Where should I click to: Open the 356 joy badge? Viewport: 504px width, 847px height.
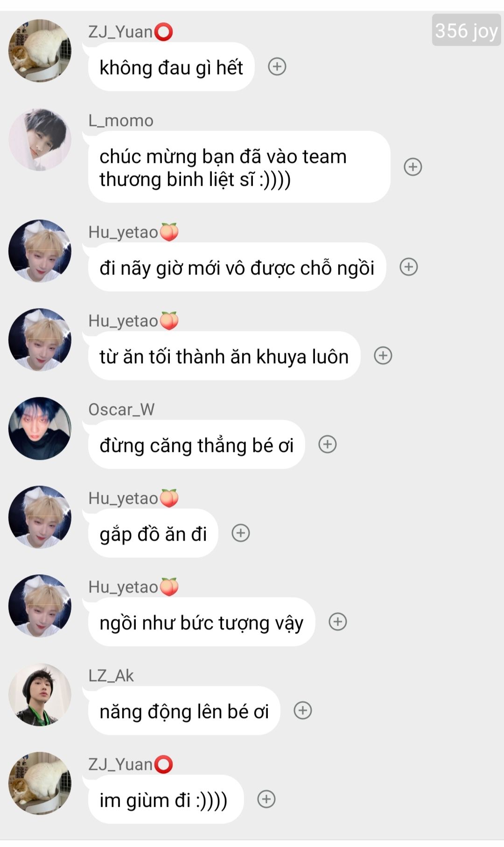coord(466,30)
